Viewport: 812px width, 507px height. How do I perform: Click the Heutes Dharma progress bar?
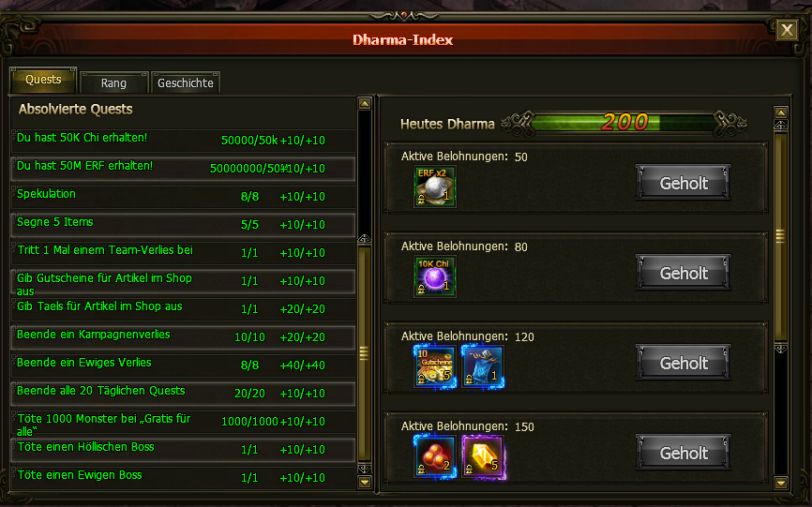(x=624, y=123)
